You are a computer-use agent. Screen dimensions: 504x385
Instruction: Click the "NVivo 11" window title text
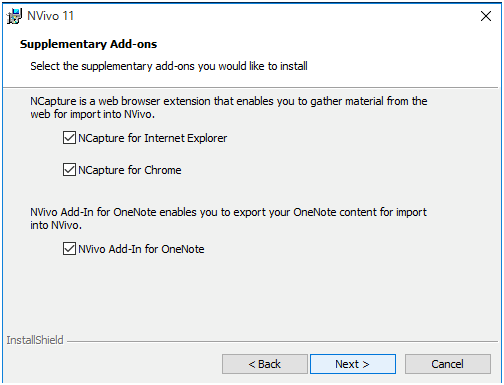50,16
